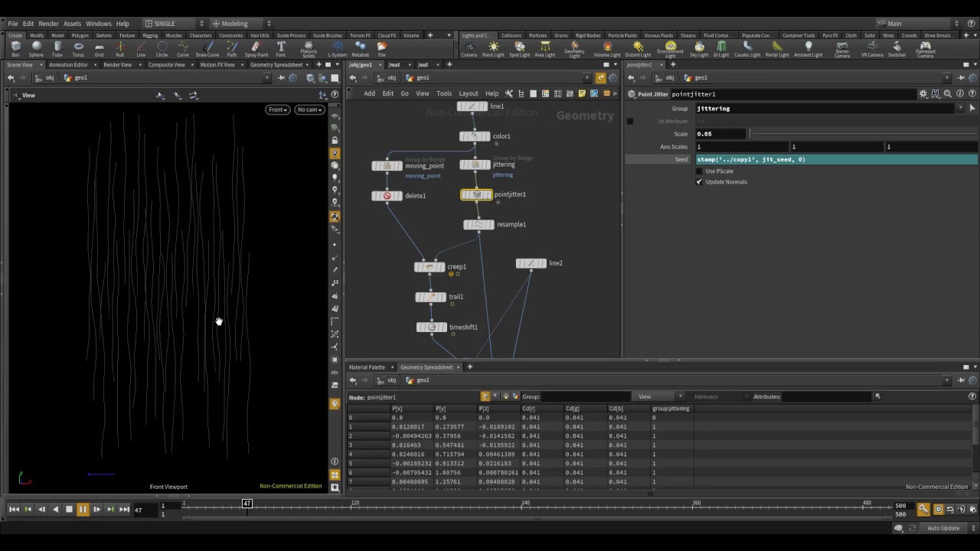Image resolution: width=980 pixels, height=551 pixels.
Task: Open the No cam camera dropdown
Action: coord(309,109)
